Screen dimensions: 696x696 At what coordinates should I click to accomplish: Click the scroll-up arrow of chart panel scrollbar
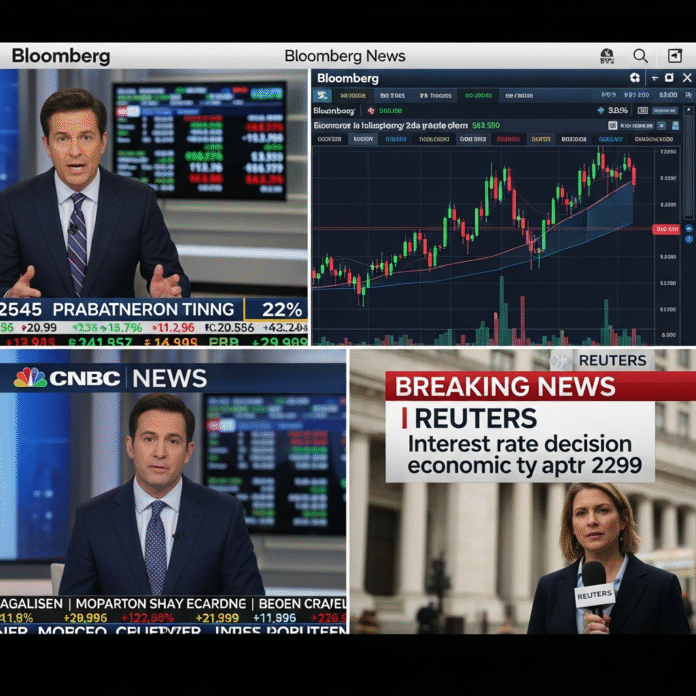pos(689,110)
